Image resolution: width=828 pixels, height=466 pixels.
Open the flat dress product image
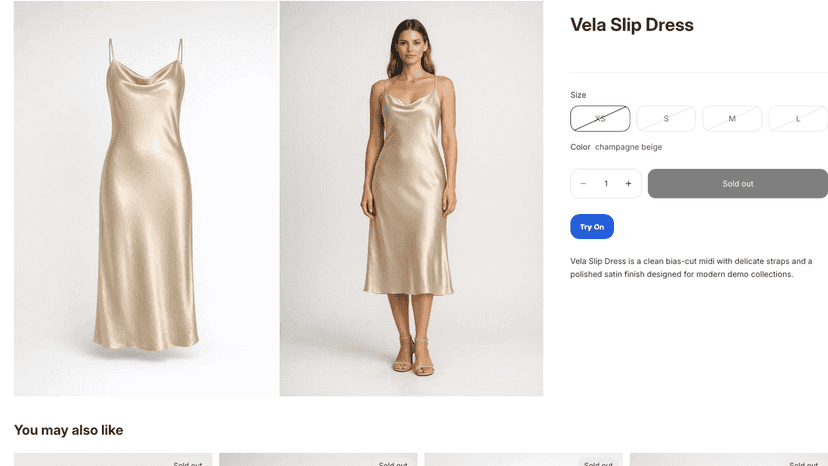coord(146,198)
